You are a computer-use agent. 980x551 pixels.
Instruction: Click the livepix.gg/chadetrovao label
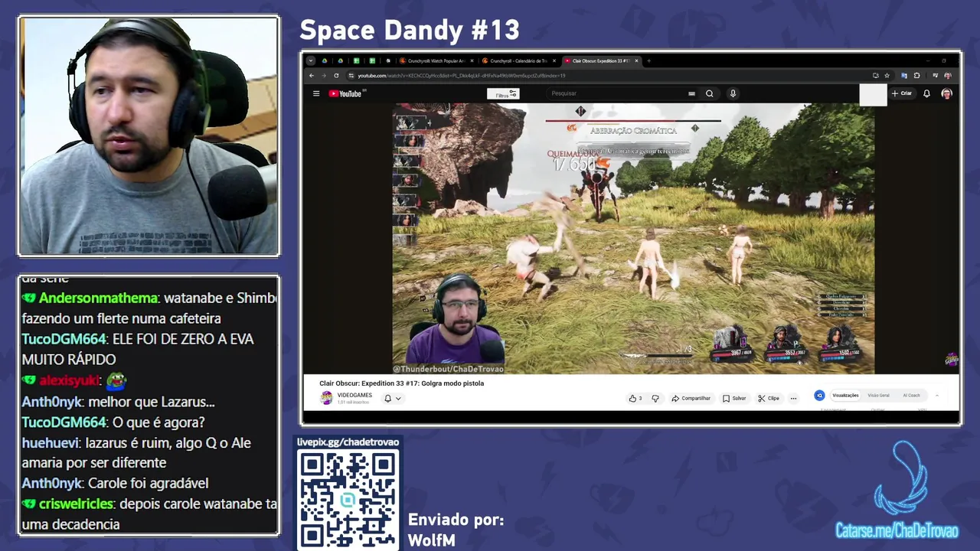(348, 442)
